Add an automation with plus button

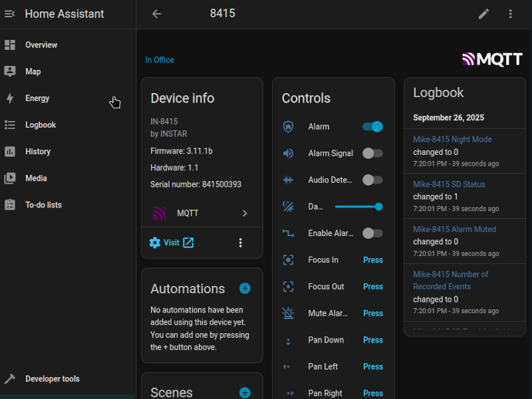[x=245, y=289]
